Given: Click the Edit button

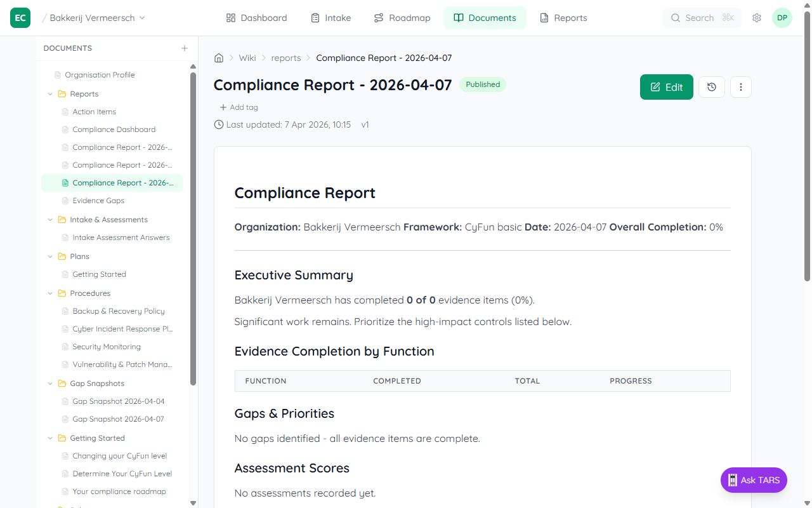Looking at the screenshot, I should [x=666, y=86].
